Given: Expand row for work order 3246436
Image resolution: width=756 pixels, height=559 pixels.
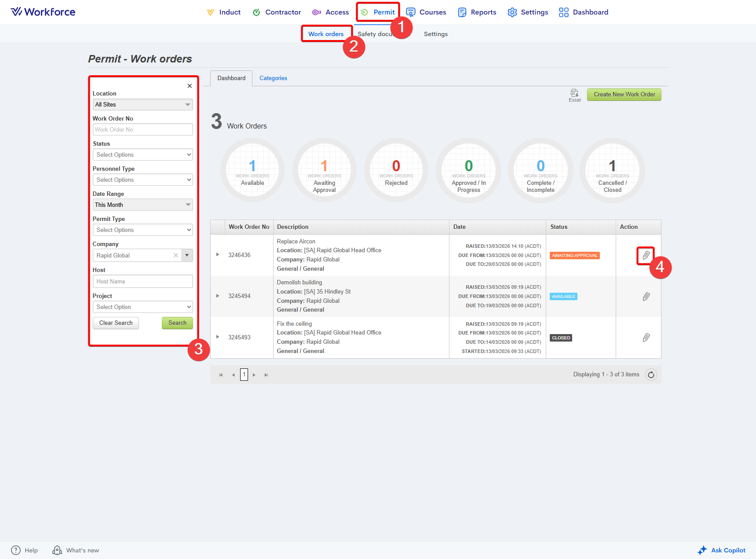Looking at the screenshot, I should coord(218,255).
